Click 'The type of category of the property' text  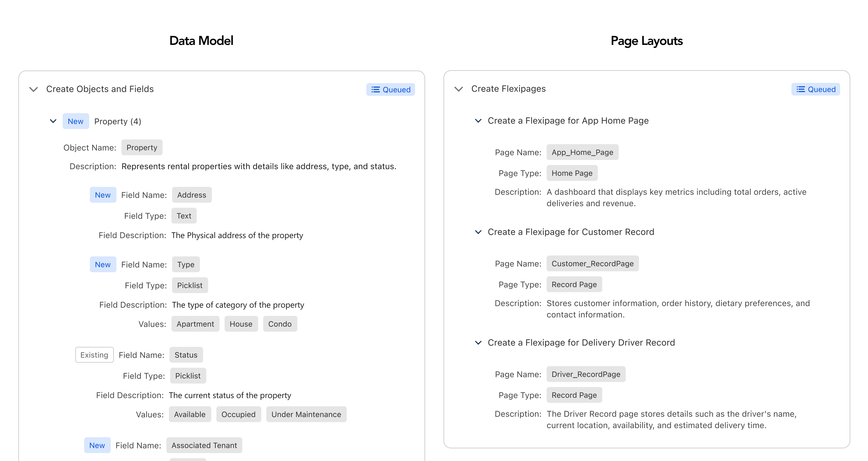pos(238,305)
